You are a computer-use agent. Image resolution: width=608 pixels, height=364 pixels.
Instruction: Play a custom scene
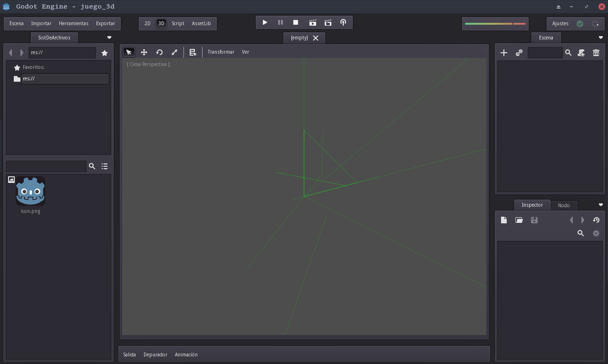coord(328,22)
